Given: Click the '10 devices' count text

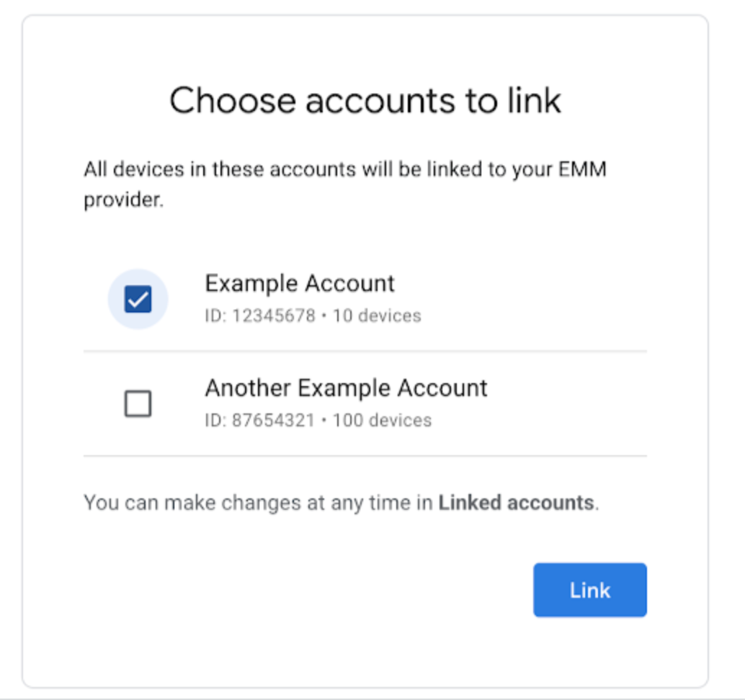Looking at the screenshot, I should (377, 315).
